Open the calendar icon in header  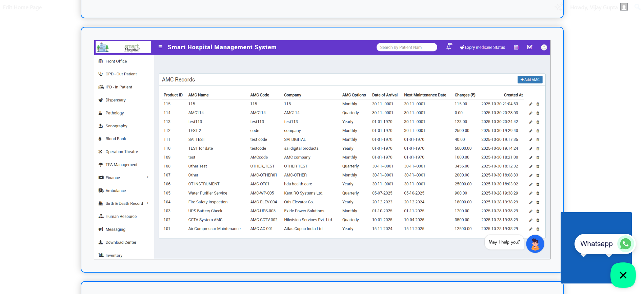click(516, 48)
